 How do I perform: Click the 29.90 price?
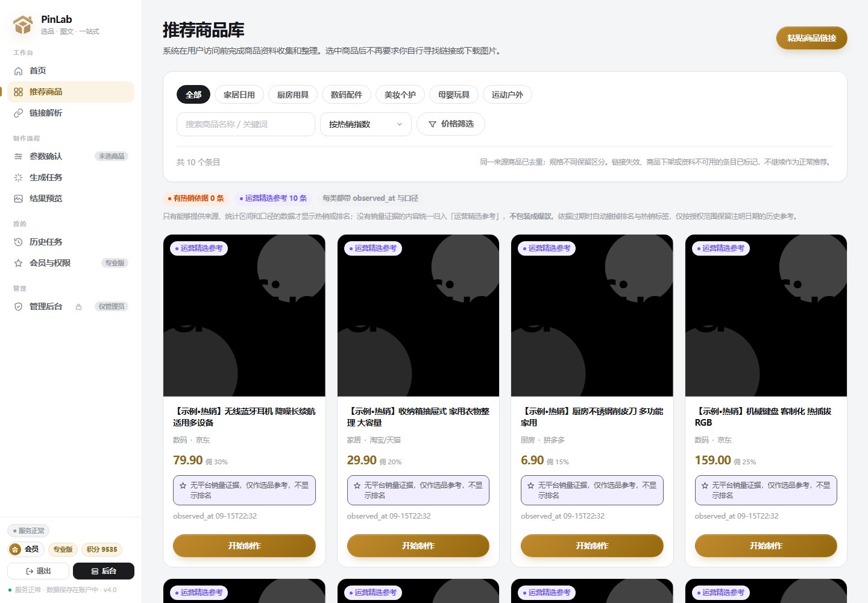(x=362, y=460)
